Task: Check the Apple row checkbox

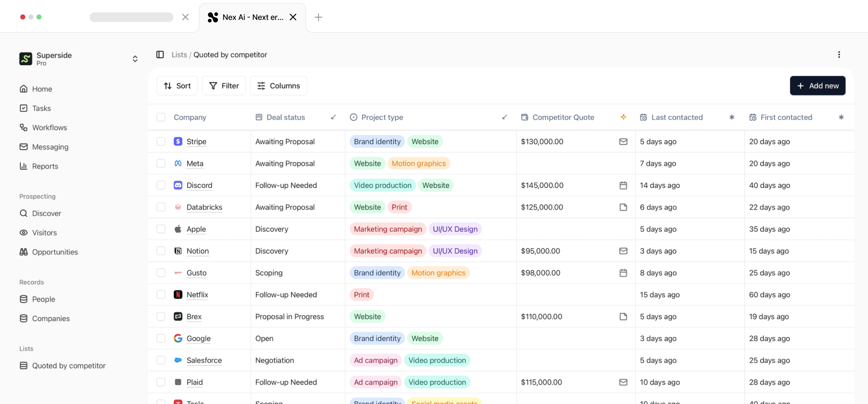Action: pos(161,229)
